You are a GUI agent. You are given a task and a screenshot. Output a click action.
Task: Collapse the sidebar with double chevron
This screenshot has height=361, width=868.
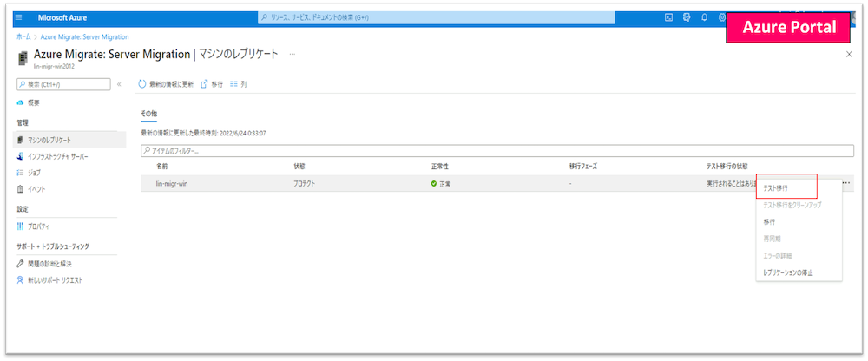pos(119,84)
